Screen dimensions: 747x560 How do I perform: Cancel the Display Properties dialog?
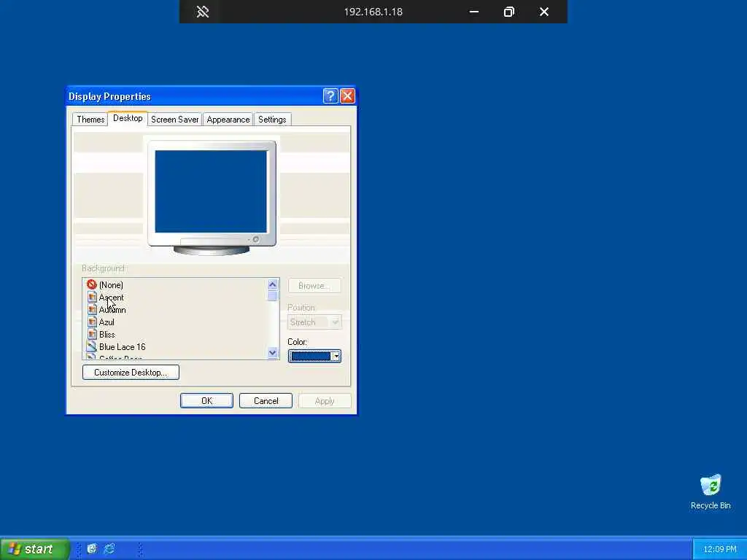(x=266, y=401)
